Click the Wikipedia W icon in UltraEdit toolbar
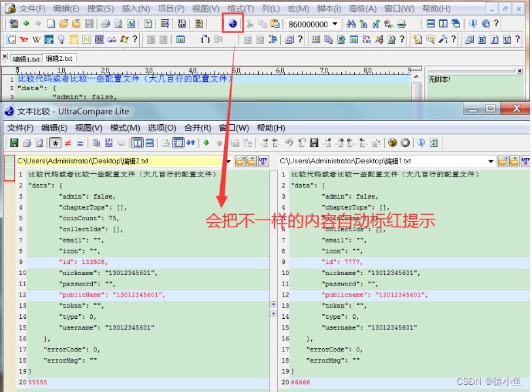 (36, 39)
